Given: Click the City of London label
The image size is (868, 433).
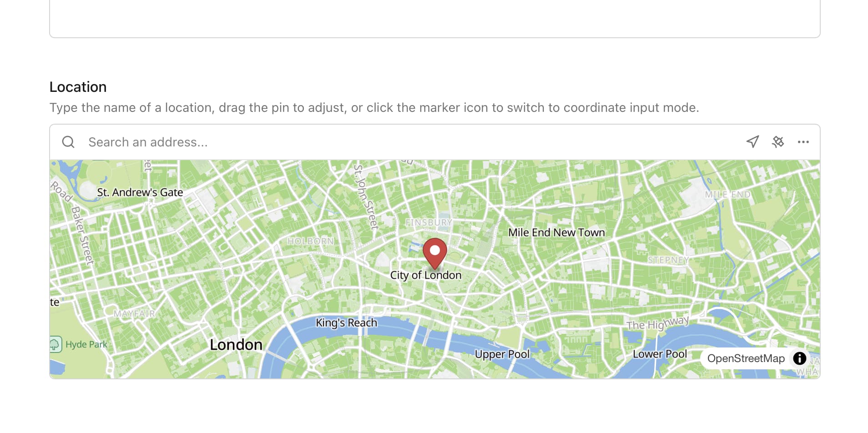Looking at the screenshot, I should click(426, 275).
